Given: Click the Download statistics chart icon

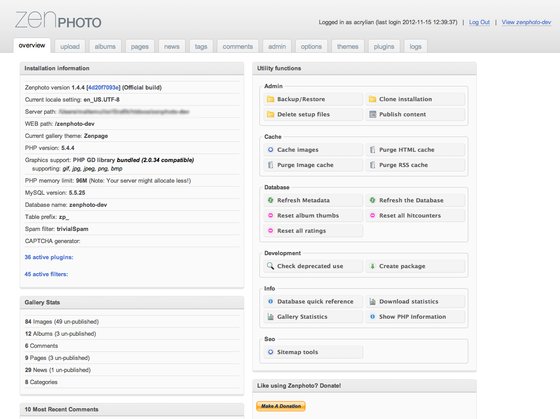Looking at the screenshot, I should point(372,301).
